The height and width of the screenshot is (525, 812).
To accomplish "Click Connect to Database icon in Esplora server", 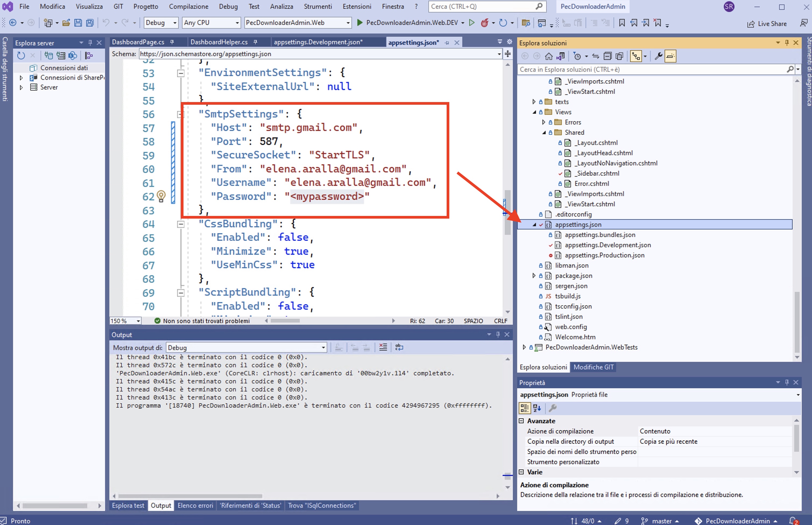I will pos(49,55).
